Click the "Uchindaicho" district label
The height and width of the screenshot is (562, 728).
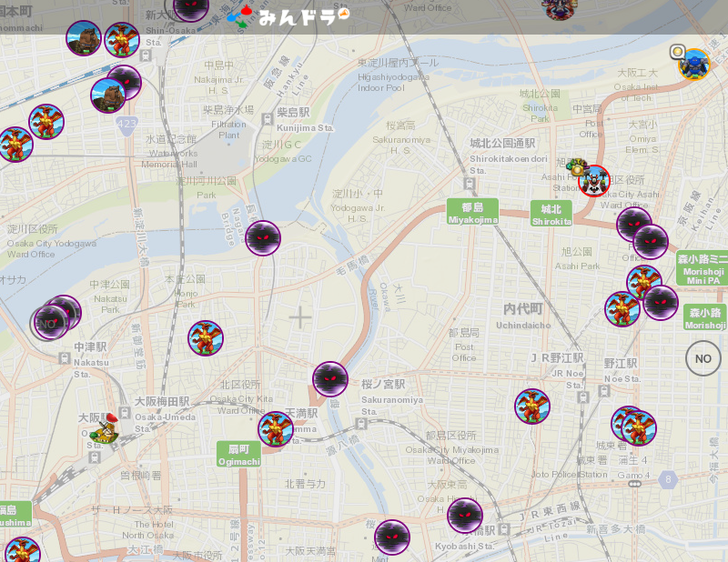click(x=523, y=326)
